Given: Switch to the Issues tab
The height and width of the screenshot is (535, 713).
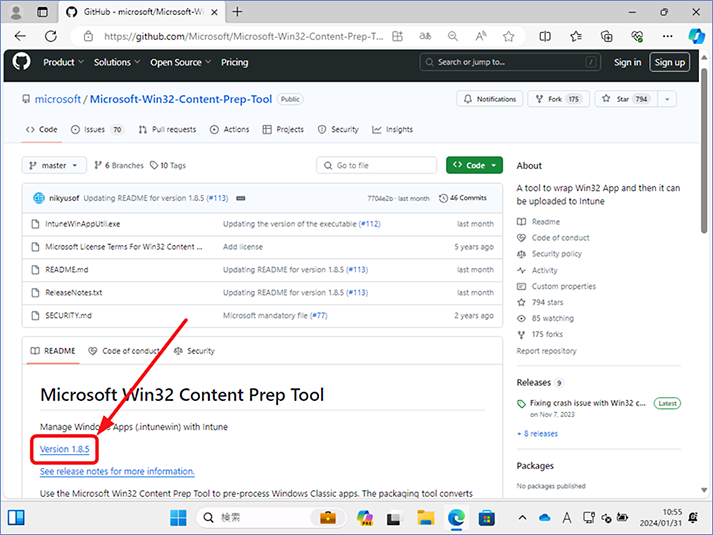Looking at the screenshot, I should tap(97, 130).
